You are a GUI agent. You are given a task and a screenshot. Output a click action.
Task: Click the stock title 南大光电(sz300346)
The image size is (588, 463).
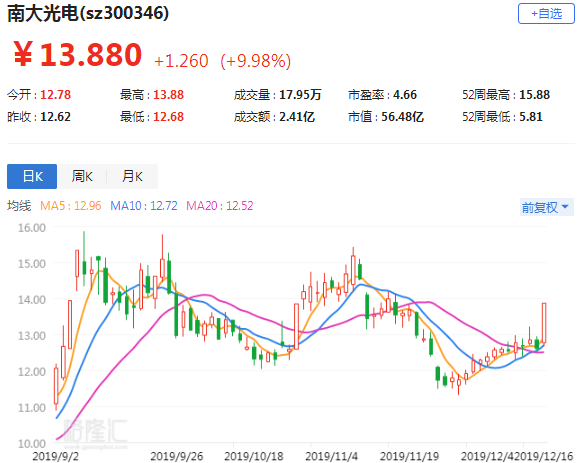(x=88, y=13)
